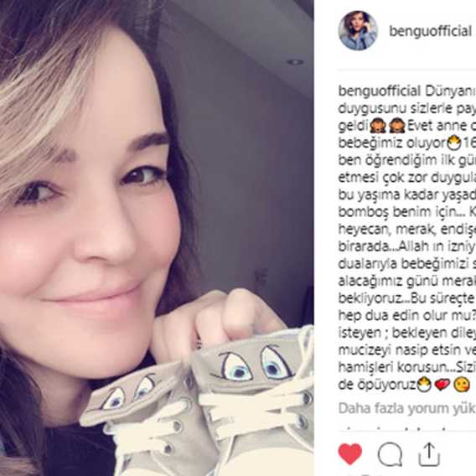Viewport: 476px width, 476px height.
Task: Tap the share arrow icon
Action: click(x=429, y=454)
